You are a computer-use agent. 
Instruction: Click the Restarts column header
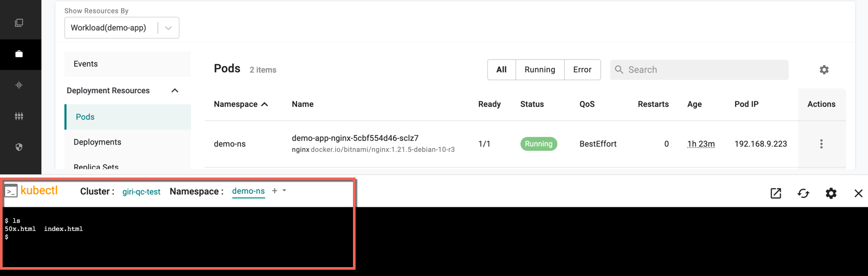653,104
